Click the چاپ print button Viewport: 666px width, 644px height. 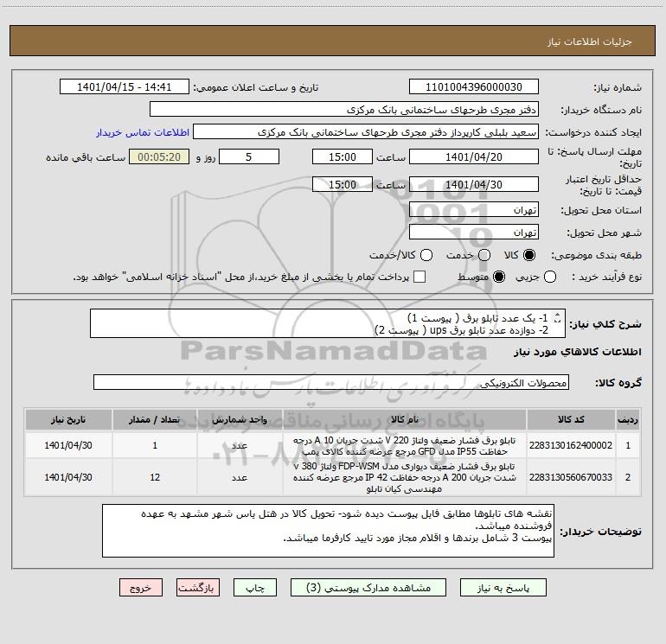click(x=255, y=588)
